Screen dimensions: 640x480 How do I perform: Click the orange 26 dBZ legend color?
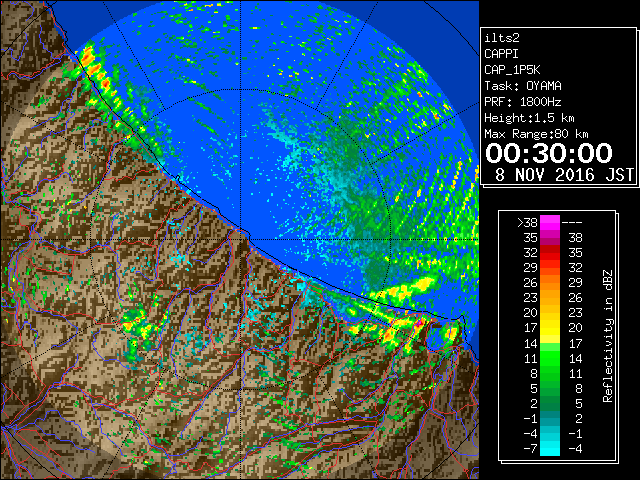coord(550,282)
